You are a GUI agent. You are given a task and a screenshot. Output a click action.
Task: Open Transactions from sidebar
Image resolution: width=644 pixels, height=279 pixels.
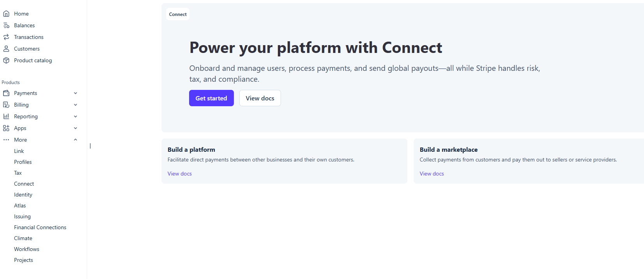tap(29, 37)
